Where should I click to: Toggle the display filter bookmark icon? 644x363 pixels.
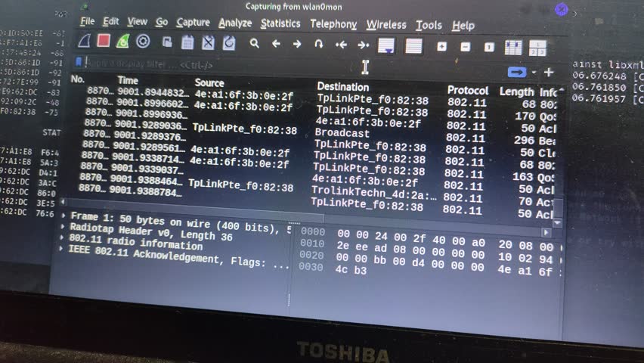79,62
